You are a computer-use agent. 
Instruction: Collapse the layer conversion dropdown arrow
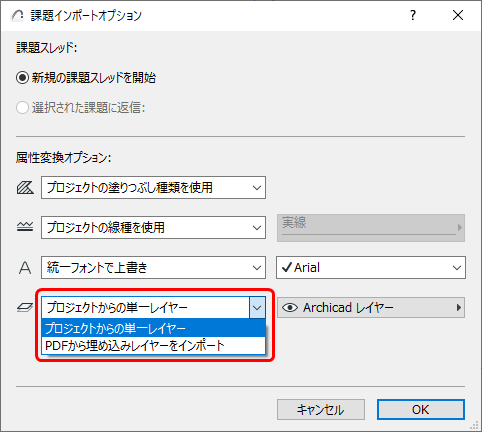pyautogui.click(x=257, y=307)
